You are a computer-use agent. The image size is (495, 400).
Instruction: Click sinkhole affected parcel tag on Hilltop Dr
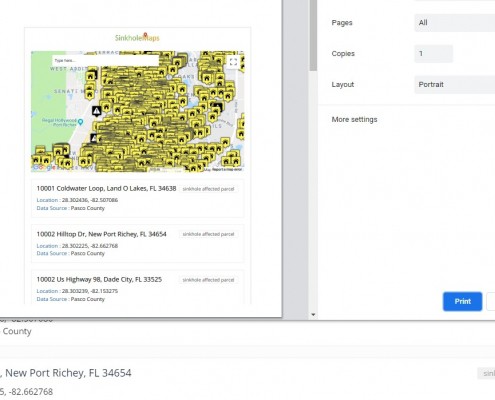pos(208,234)
